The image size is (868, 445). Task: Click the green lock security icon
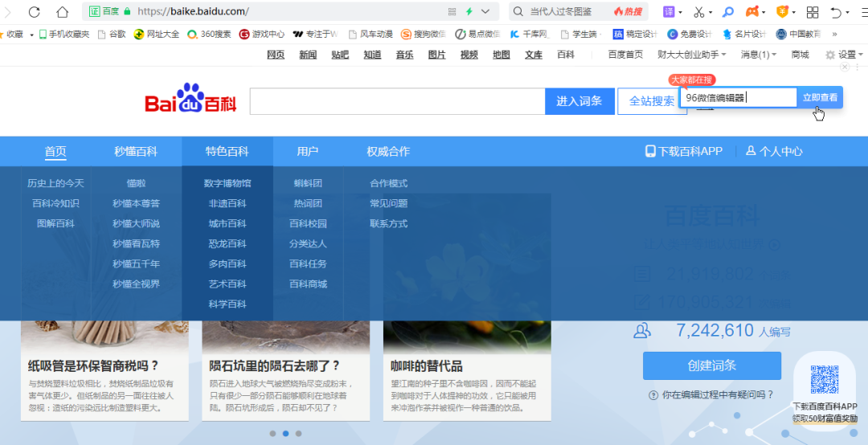(128, 11)
